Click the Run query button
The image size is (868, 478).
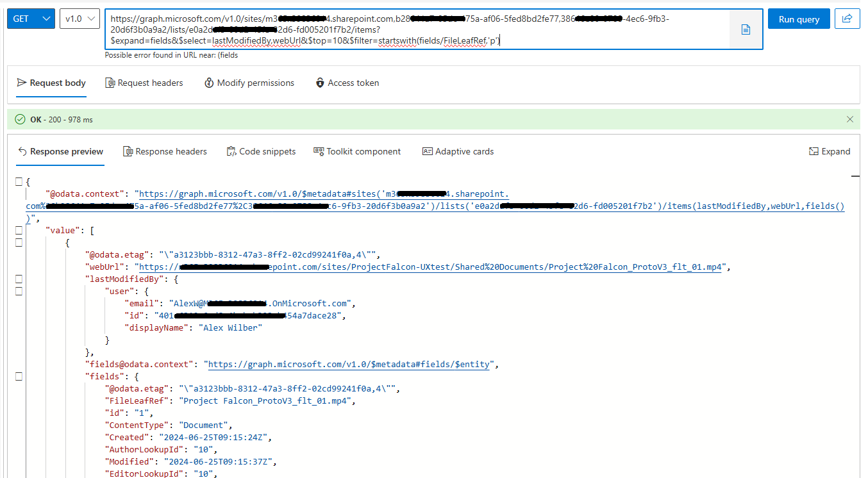[799, 19]
